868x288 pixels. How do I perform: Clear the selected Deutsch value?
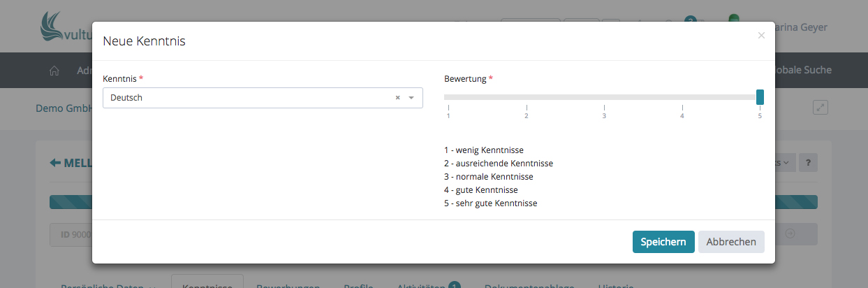tap(397, 98)
